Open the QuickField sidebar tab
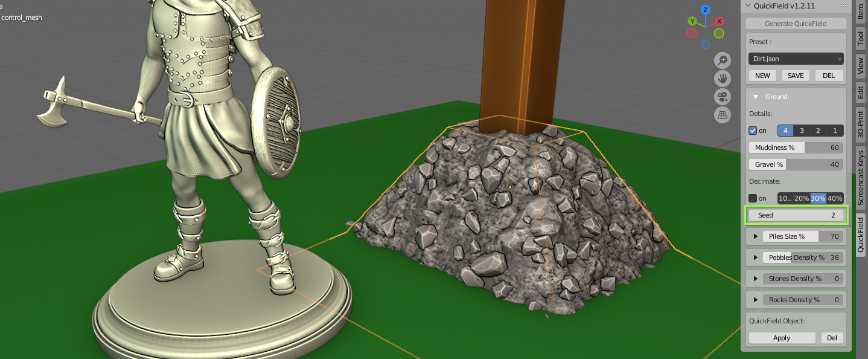The width and height of the screenshot is (868, 359). [x=861, y=234]
